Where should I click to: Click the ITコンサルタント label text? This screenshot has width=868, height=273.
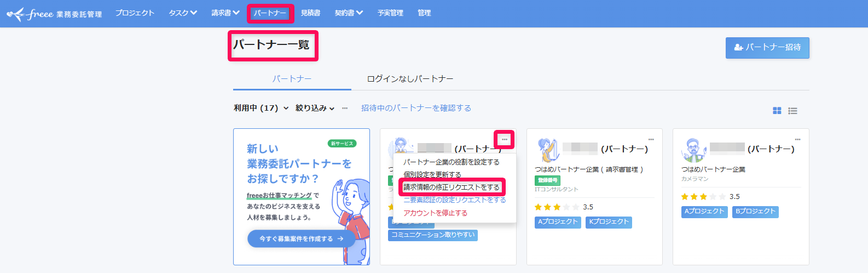[557, 189]
